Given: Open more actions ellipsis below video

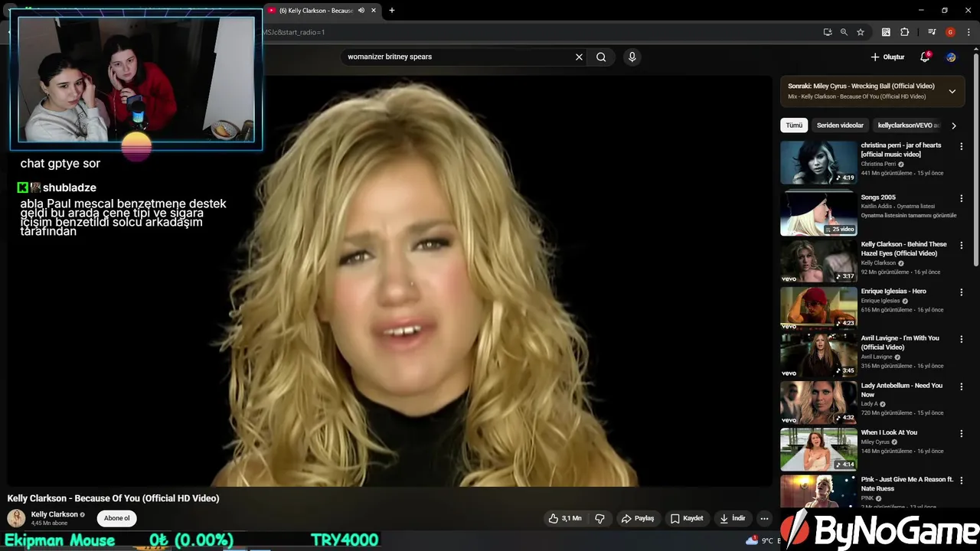Looking at the screenshot, I should point(764,518).
